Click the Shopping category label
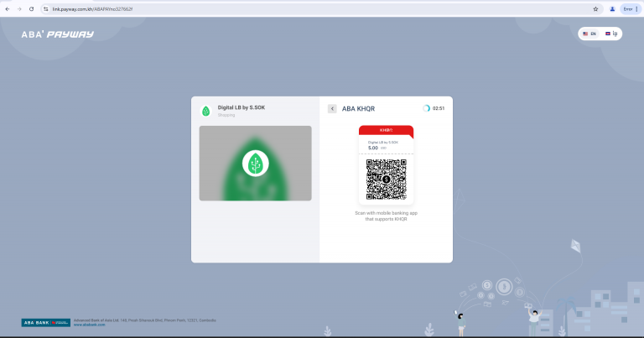The height and width of the screenshot is (338, 644). (226, 115)
